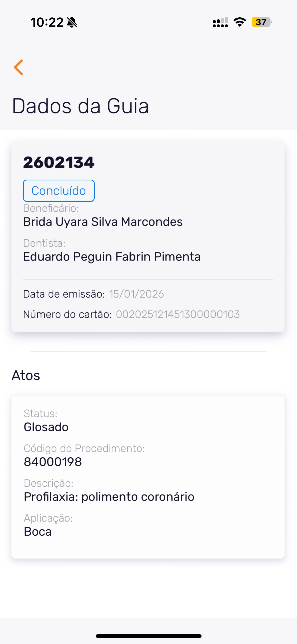Tap description Profilaxia: polimento coronário
Viewport: 297px width, 644px height.
tap(109, 497)
